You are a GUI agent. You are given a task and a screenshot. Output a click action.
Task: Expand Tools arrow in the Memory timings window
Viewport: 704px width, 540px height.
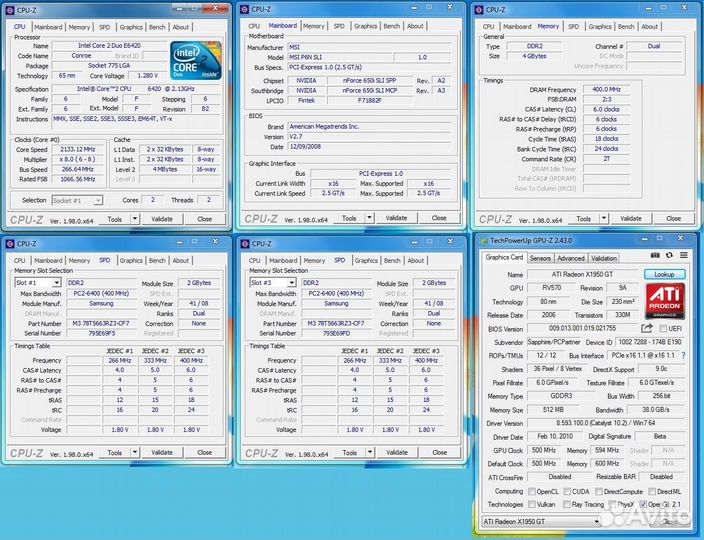pos(604,219)
